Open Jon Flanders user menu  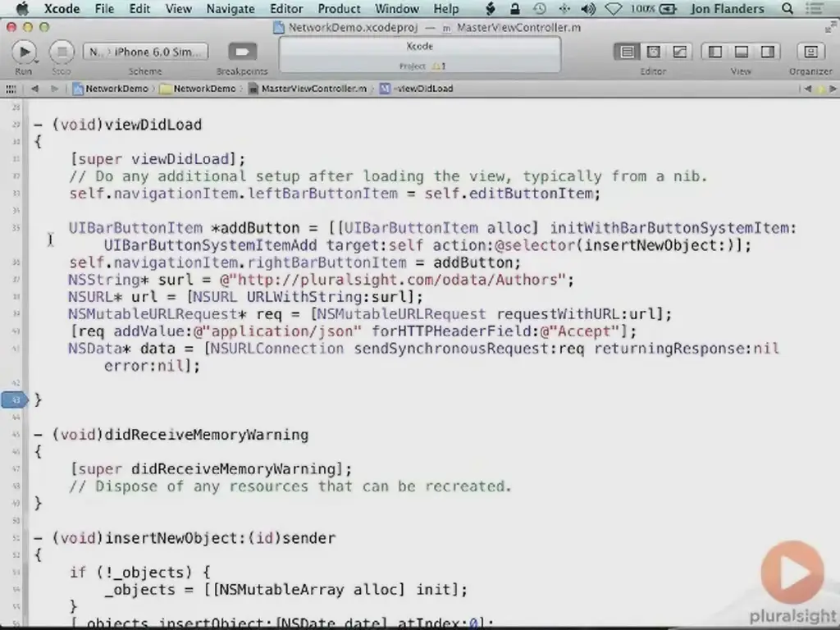tap(727, 8)
